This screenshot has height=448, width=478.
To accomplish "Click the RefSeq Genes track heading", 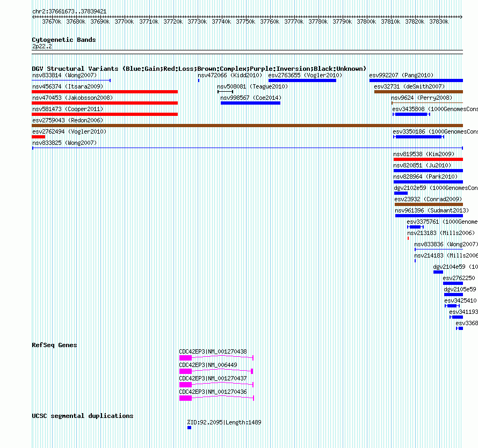I will [x=54, y=345].
